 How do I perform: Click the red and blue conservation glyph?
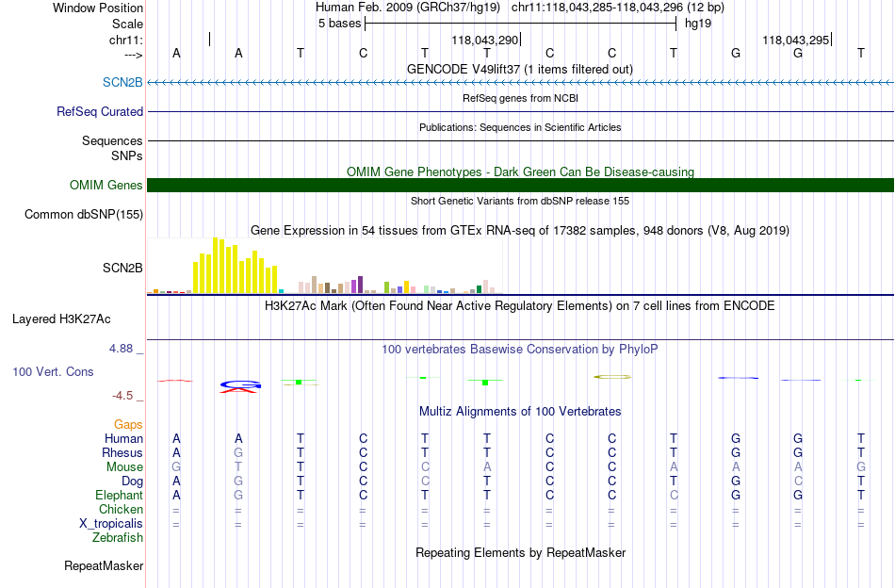coord(240,386)
